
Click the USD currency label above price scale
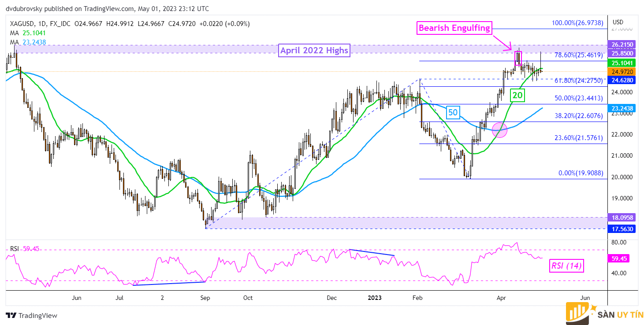point(618,22)
